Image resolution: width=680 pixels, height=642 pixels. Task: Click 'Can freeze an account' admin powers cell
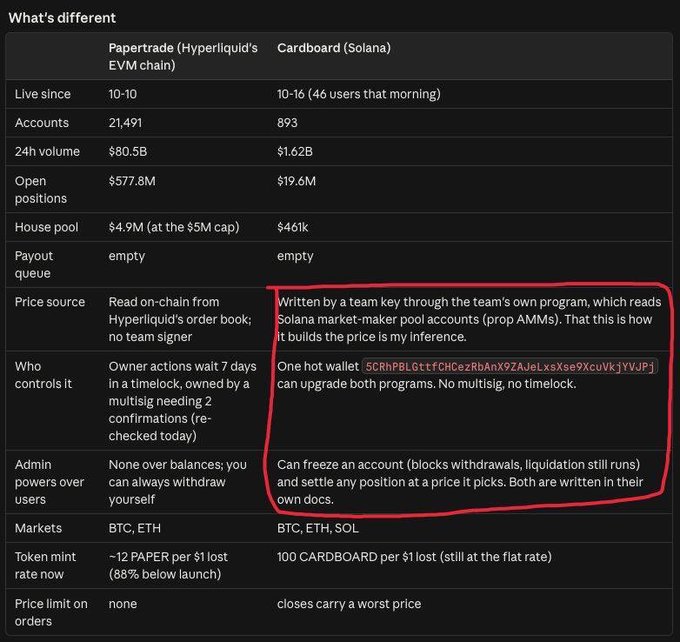pyautogui.click(x=460, y=482)
